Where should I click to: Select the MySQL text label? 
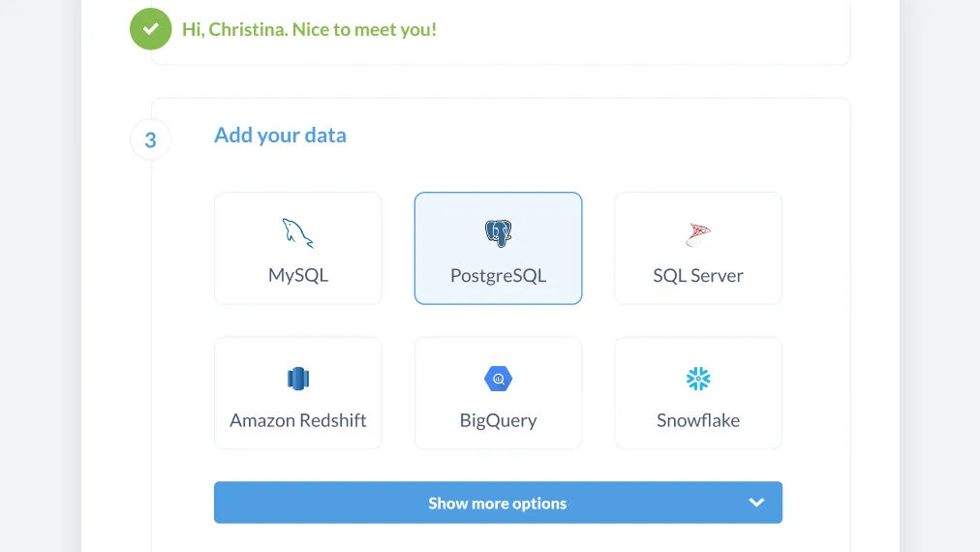pyautogui.click(x=298, y=275)
